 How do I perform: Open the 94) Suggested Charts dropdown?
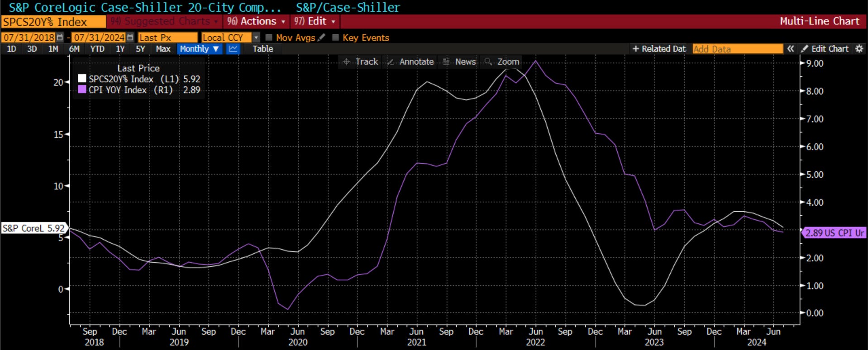point(165,21)
